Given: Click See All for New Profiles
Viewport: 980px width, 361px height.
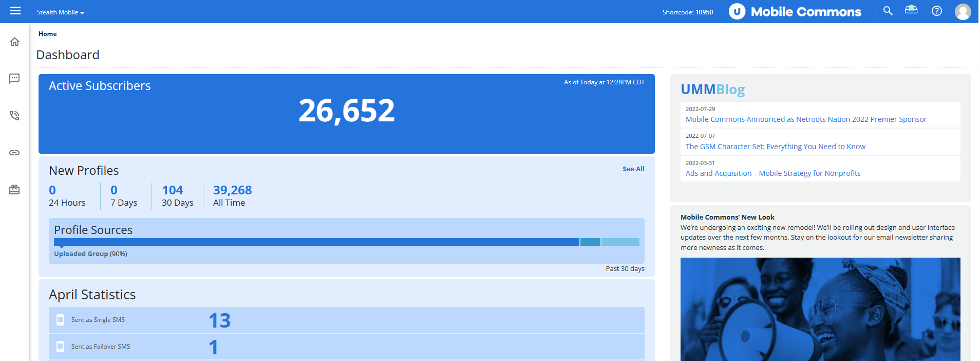Looking at the screenshot, I should coord(633,169).
